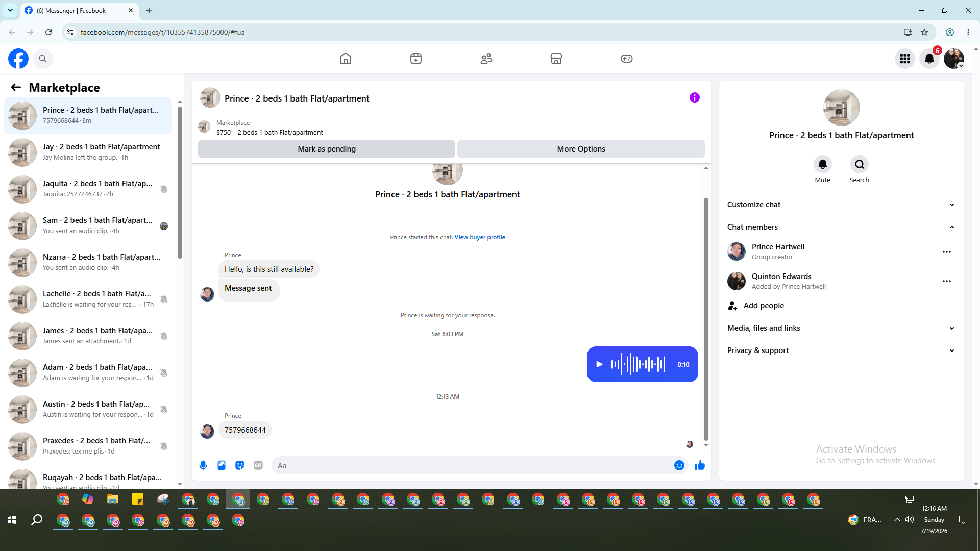Open Facebook search magnifier
Viewport: 980px width, 551px height.
click(x=43, y=59)
